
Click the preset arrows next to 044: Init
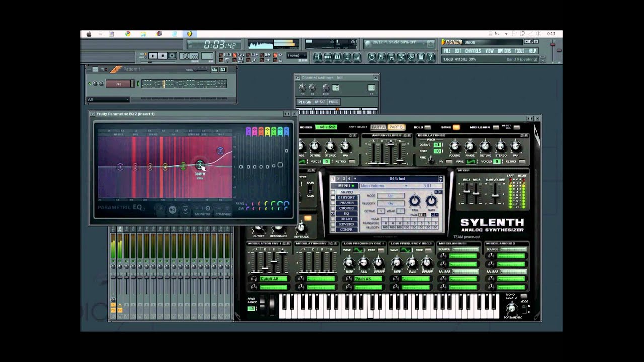click(x=441, y=178)
